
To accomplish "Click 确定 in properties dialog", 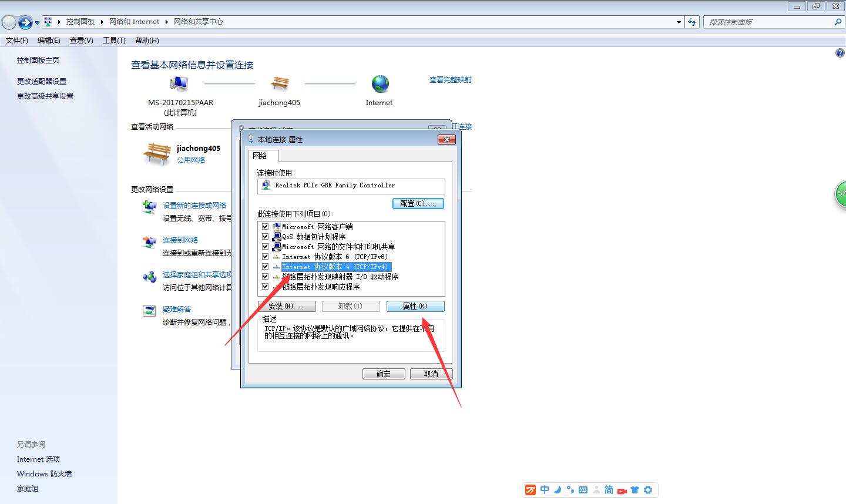I will (x=384, y=374).
